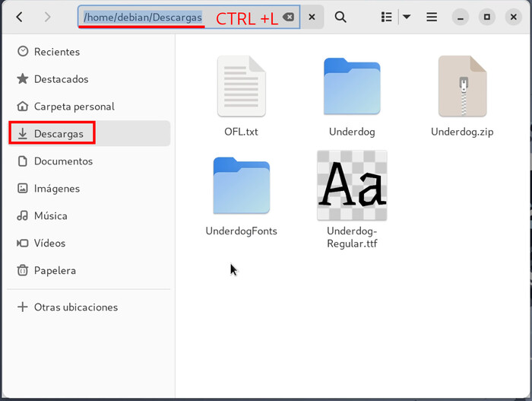Select the Underdog-Regular.ttf font preview

click(352, 186)
